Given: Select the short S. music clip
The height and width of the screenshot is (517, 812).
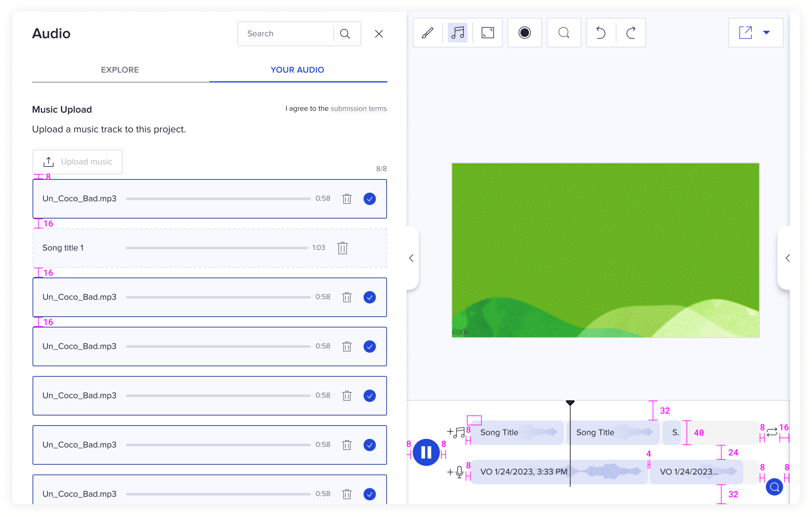Looking at the screenshot, I should click(x=672, y=433).
